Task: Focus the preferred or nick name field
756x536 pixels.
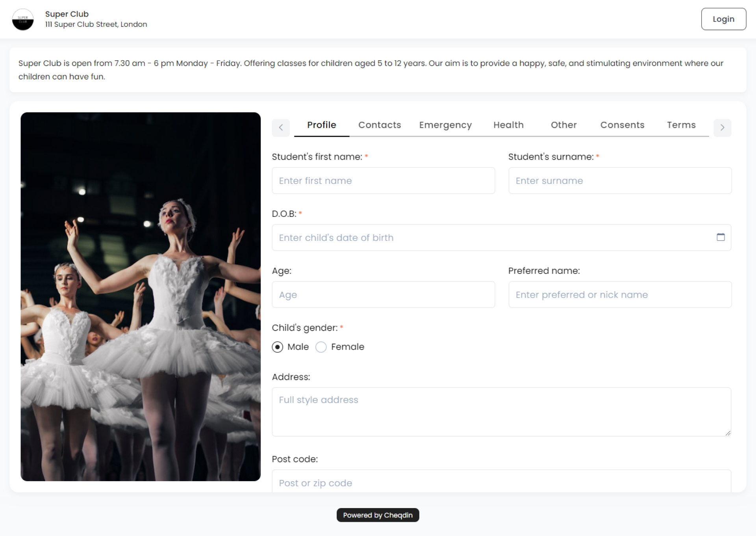Action: [x=620, y=294]
